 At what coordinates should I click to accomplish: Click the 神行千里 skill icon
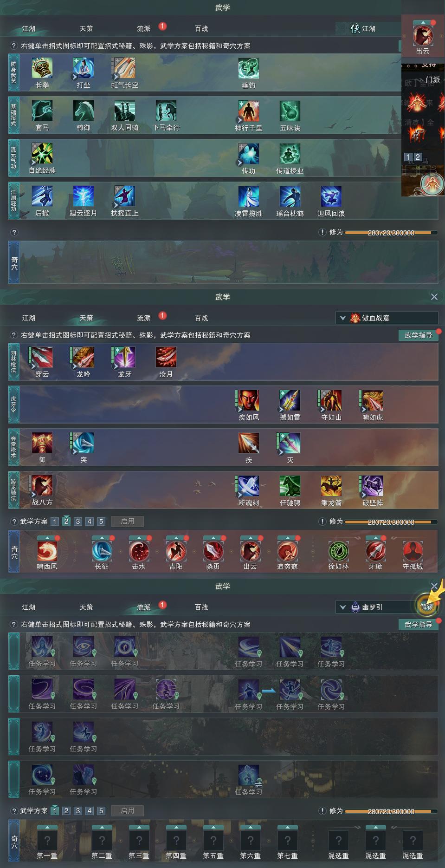pyautogui.click(x=249, y=111)
